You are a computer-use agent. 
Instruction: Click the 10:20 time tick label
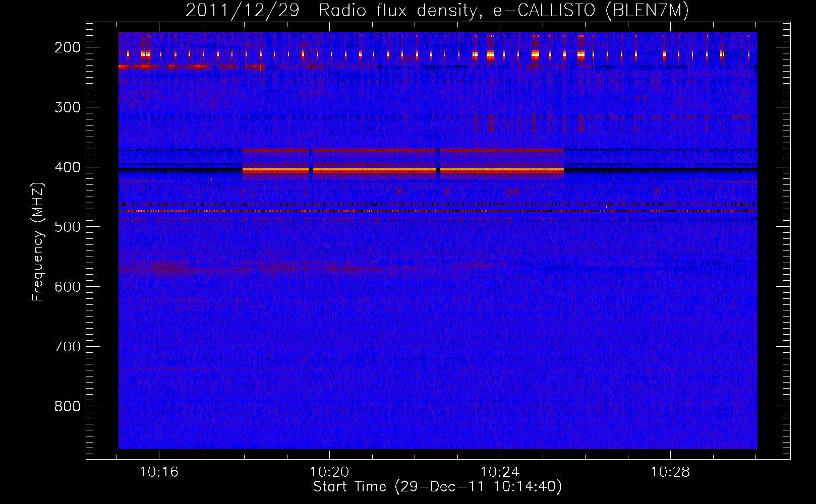(329, 472)
